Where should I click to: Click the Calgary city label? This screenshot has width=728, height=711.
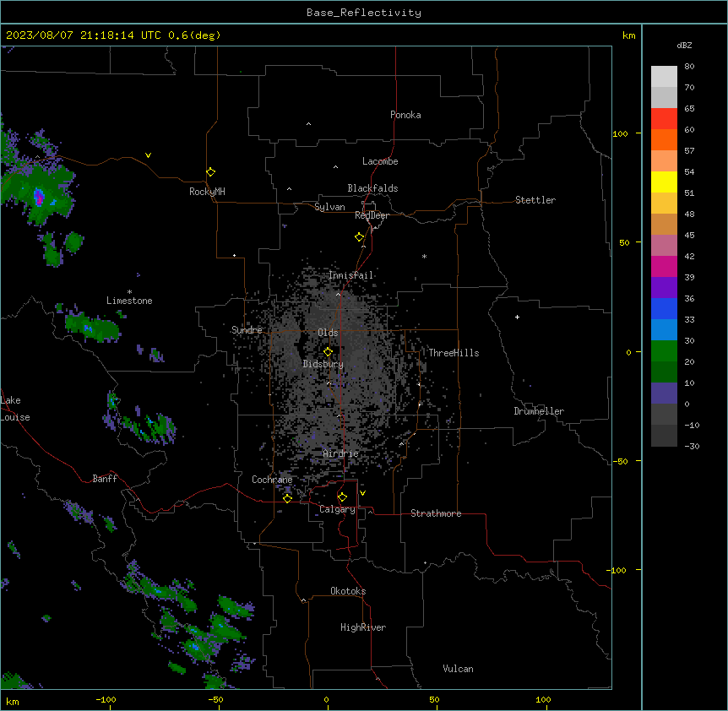338,509
